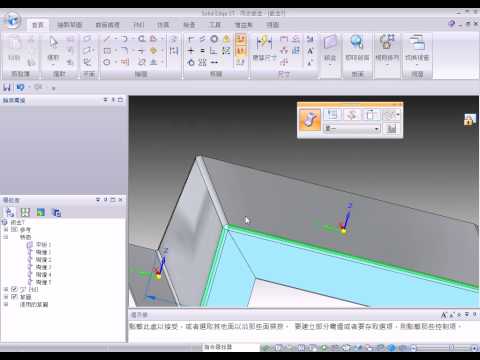Screen dimensions: 480x360
Task: Open the blue-green square PathFinder tab icon
Action: (x=41, y=212)
